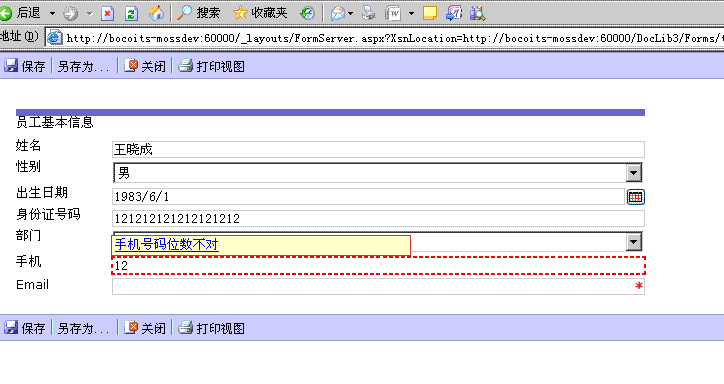Open 收藏夹 favorites panel
724x384 pixels.
coord(261,13)
